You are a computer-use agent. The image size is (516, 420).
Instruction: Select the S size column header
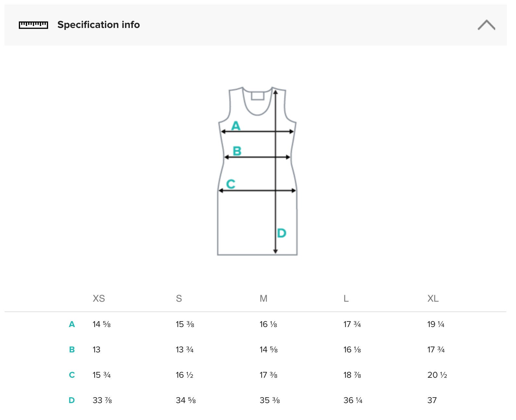click(179, 298)
